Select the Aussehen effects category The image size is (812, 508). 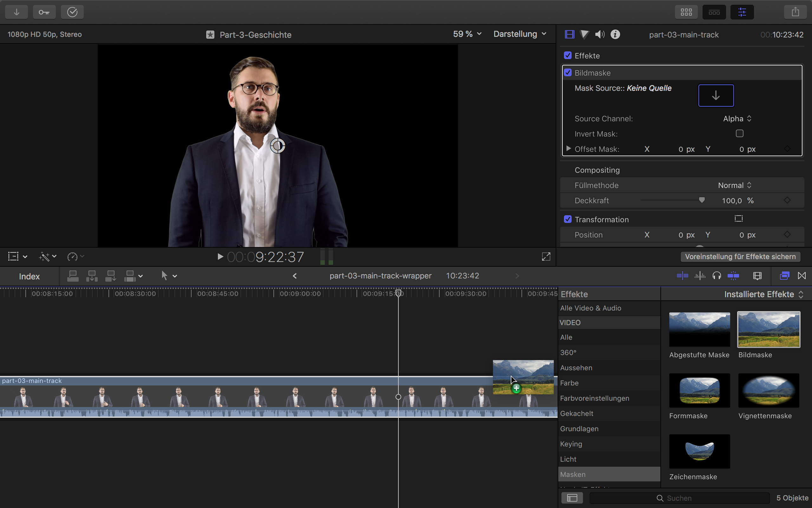tap(609, 368)
